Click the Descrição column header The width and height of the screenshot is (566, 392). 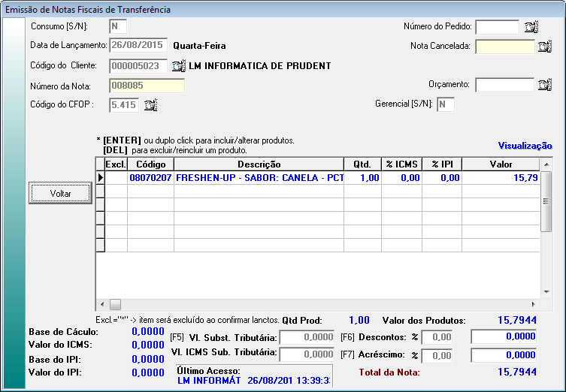point(259,164)
